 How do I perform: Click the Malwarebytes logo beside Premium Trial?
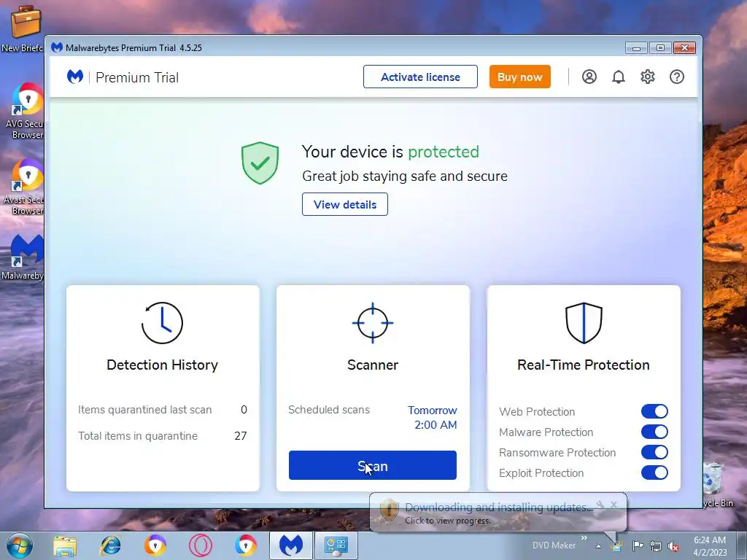75,77
